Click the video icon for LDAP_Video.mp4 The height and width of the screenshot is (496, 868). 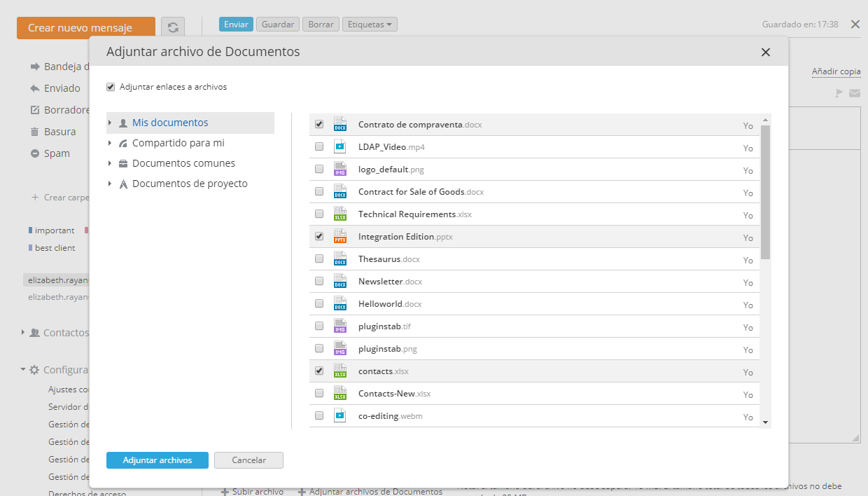(x=340, y=147)
